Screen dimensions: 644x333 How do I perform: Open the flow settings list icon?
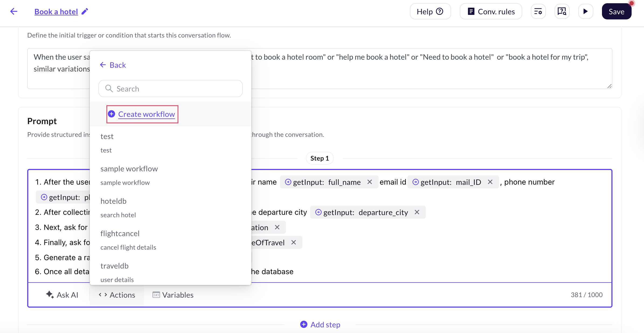538,11
